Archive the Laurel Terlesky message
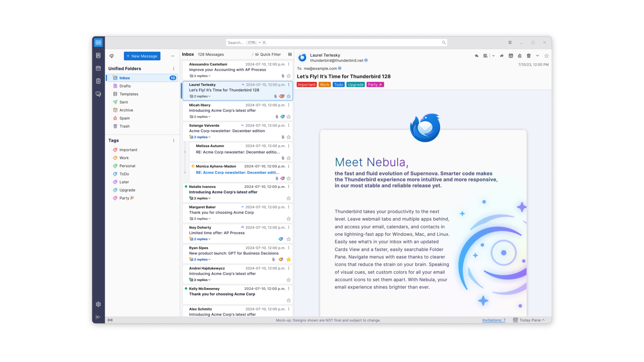This screenshot has width=644, height=362. click(x=511, y=56)
